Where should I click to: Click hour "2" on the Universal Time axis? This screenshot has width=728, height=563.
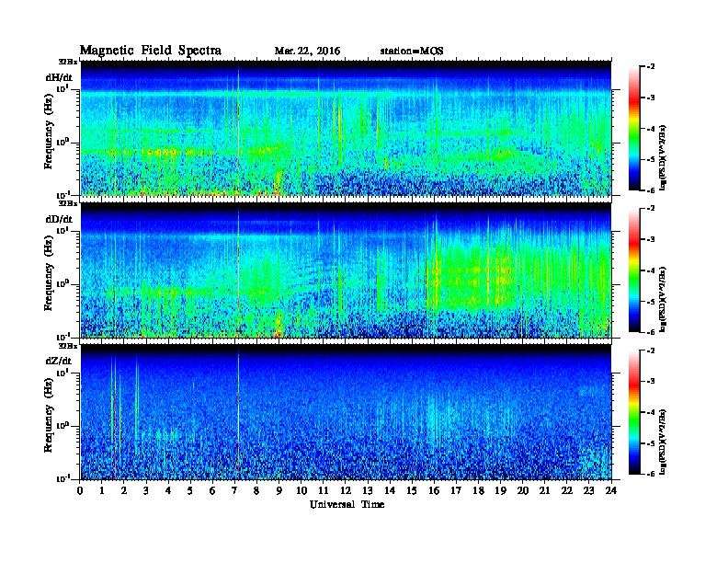tap(124, 490)
